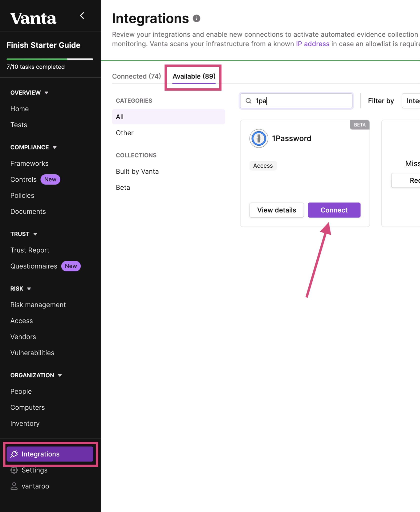Viewport: 420px width, 512px height.
Task: Go to Frameworks page
Action: point(29,163)
